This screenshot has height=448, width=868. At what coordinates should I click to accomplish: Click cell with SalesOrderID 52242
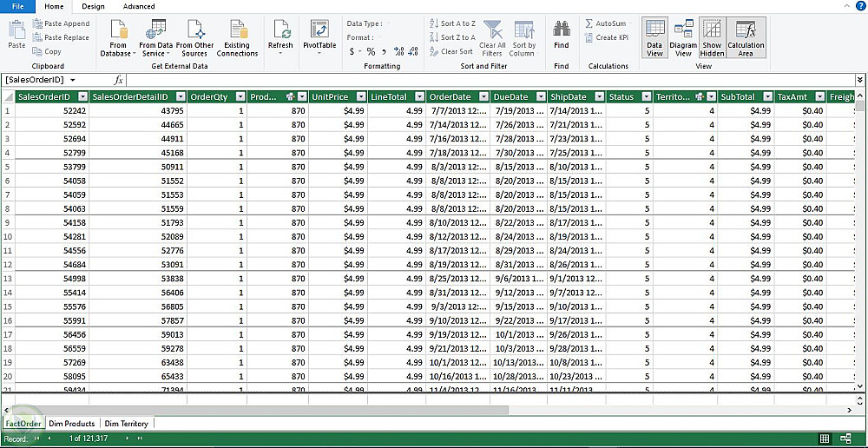tap(51, 111)
